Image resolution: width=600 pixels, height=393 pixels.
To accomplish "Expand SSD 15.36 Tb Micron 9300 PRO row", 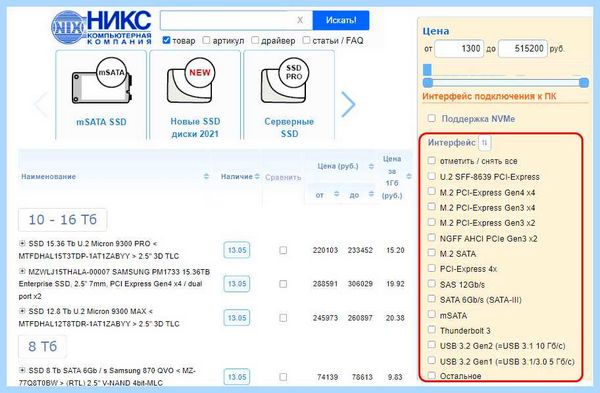I will click(x=22, y=243).
